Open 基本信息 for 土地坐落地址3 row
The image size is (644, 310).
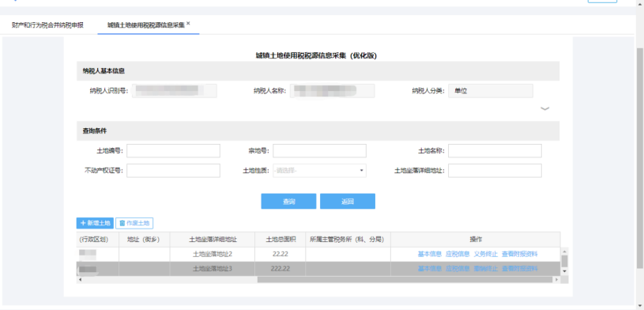pyautogui.click(x=430, y=269)
